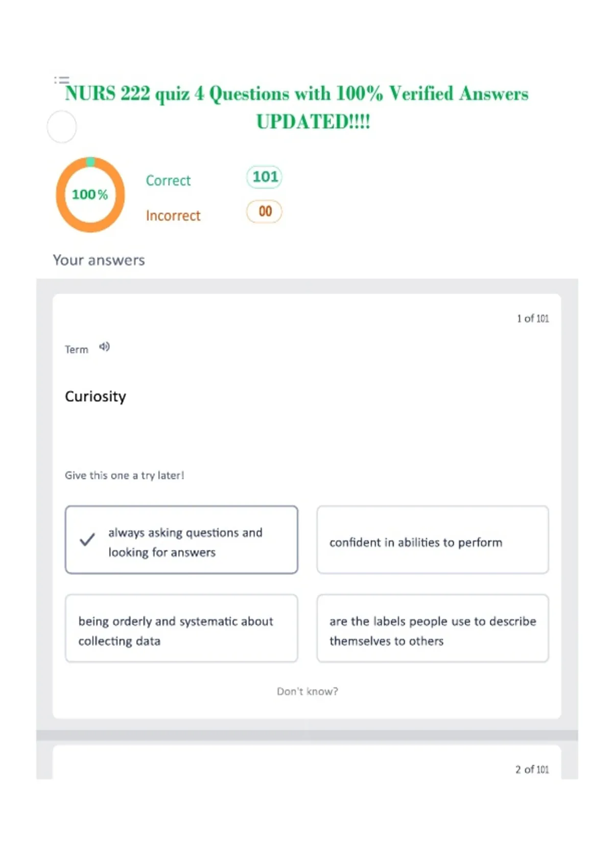Screen dimensions: 613x868
Task: Click the Incorrect count badge 00
Action: tap(264, 212)
